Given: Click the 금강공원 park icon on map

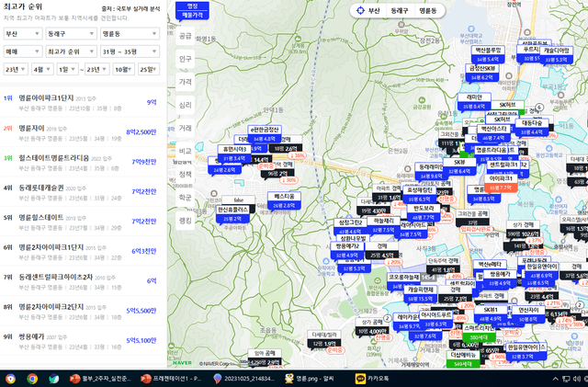Looking at the screenshot, I should tap(422, 100).
